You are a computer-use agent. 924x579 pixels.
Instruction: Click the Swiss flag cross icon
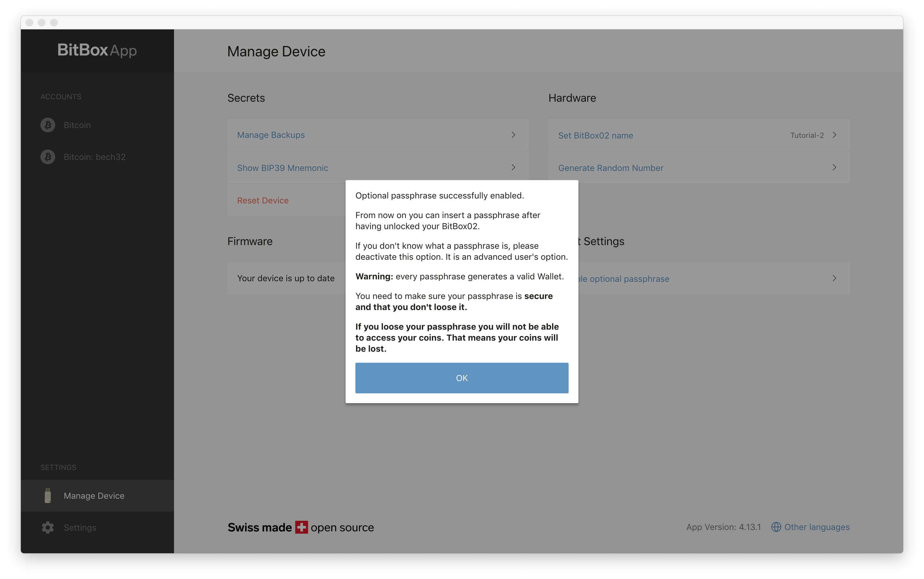point(301,527)
